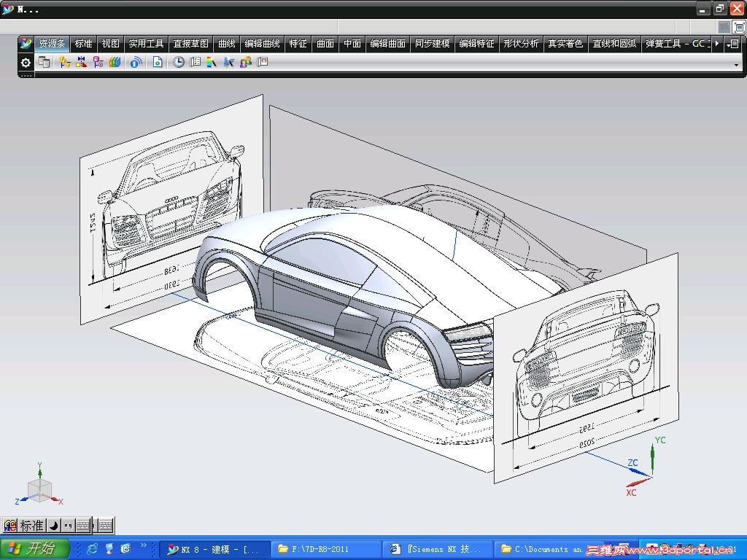Click the front view blueprint image plane
The image size is (747, 560).
tap(171, 209)
